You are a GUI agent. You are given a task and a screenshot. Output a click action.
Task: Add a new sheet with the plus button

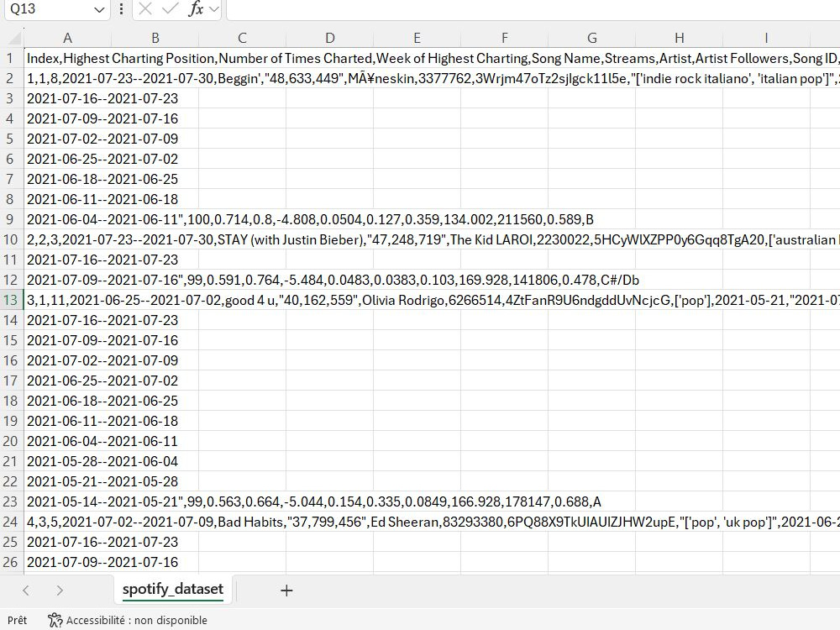(286, 591)
